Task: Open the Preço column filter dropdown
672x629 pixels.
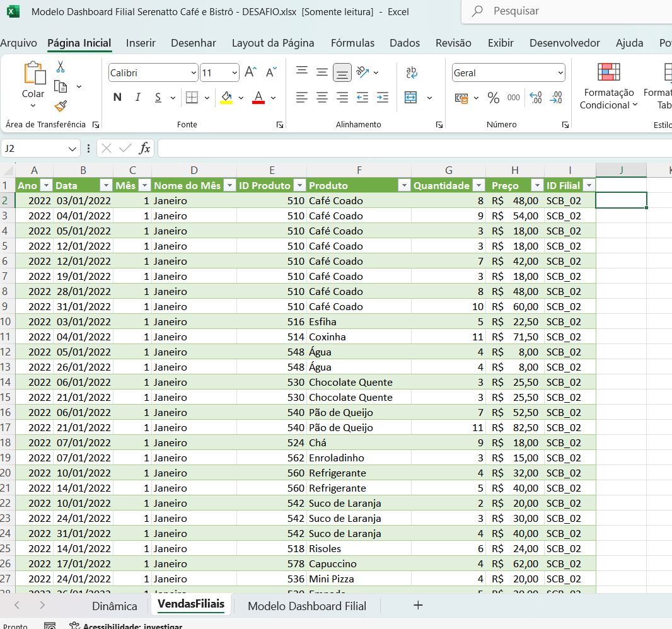Action: [537, 185]
